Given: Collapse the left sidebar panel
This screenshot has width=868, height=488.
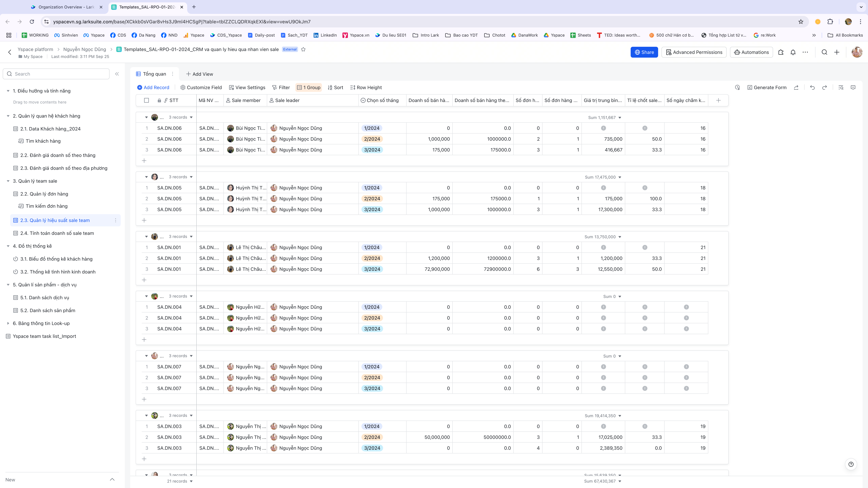Looking at the screenshot, I should click(x=117, y=74).
